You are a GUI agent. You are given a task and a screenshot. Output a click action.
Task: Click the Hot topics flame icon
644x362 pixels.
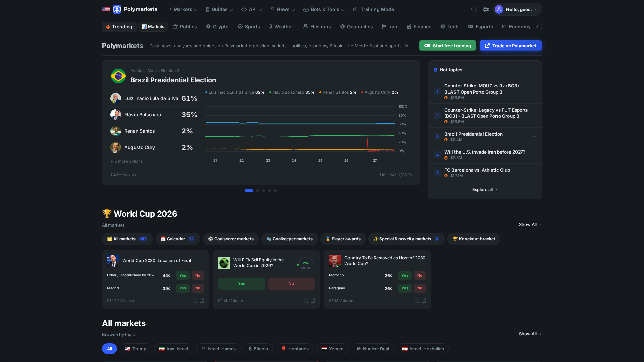pos(435,70)
